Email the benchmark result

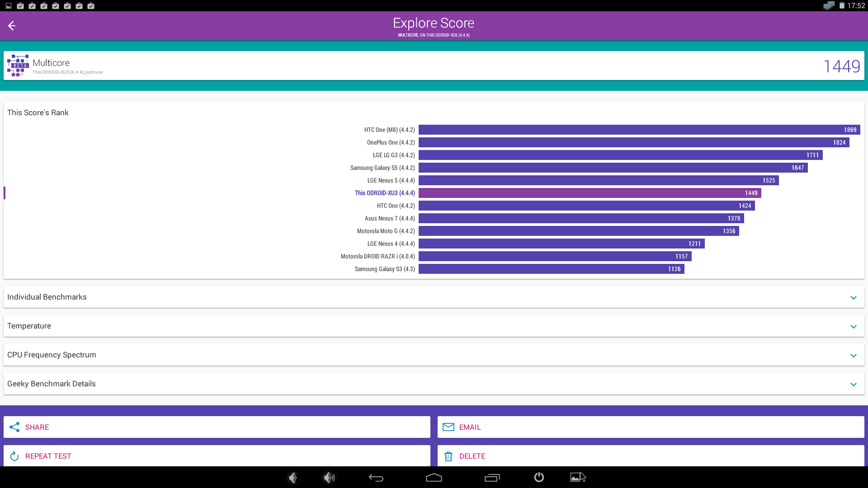(651, 427)
